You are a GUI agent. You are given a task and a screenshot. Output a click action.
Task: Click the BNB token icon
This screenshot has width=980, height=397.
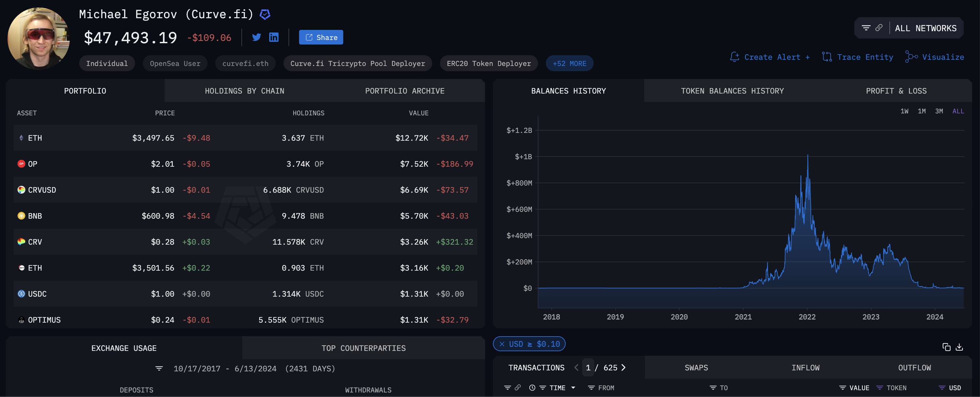point(21,215)
